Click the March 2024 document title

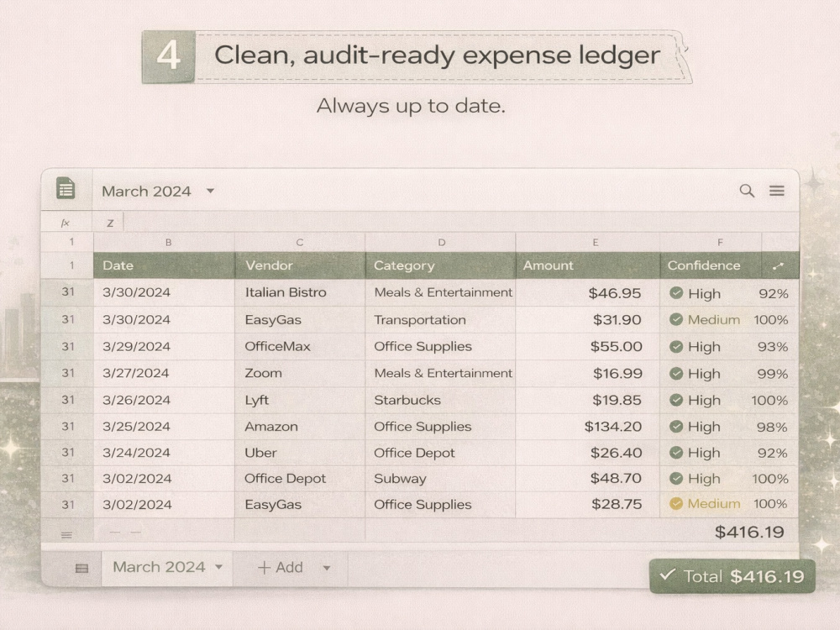pos(146,192)
